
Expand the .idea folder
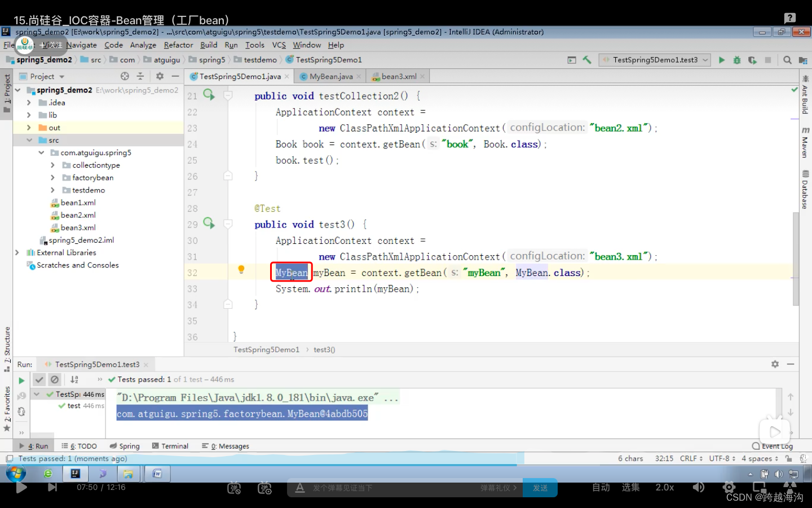29,103
